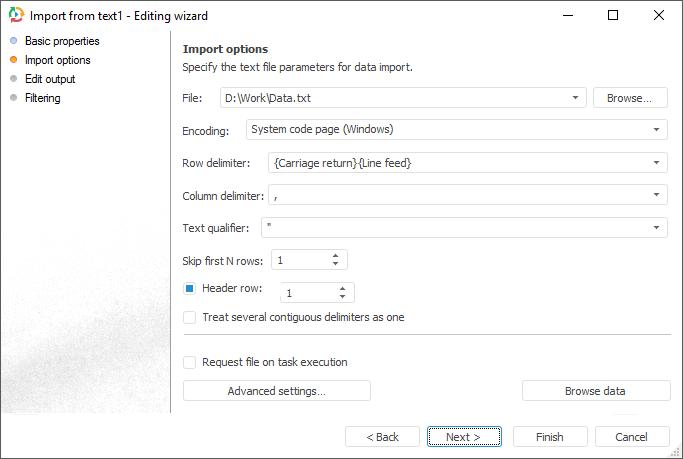The image size is (683, 459).
Task: Check Request file on task execution
Action: tap(190, 362)
